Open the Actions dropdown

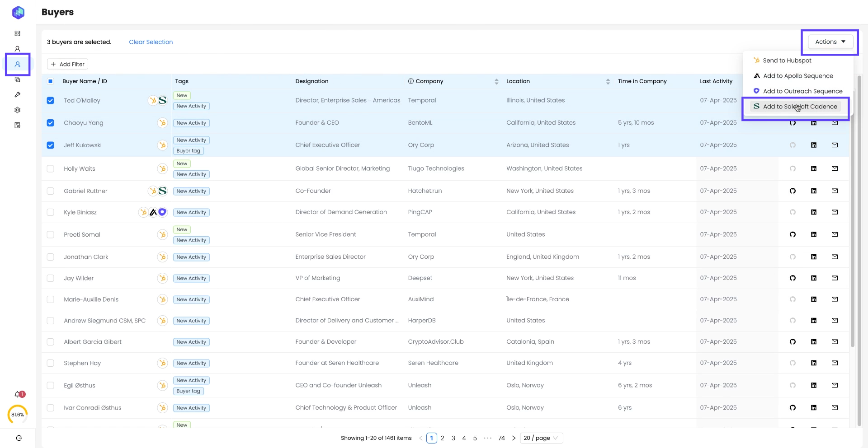tap(830, 42)
